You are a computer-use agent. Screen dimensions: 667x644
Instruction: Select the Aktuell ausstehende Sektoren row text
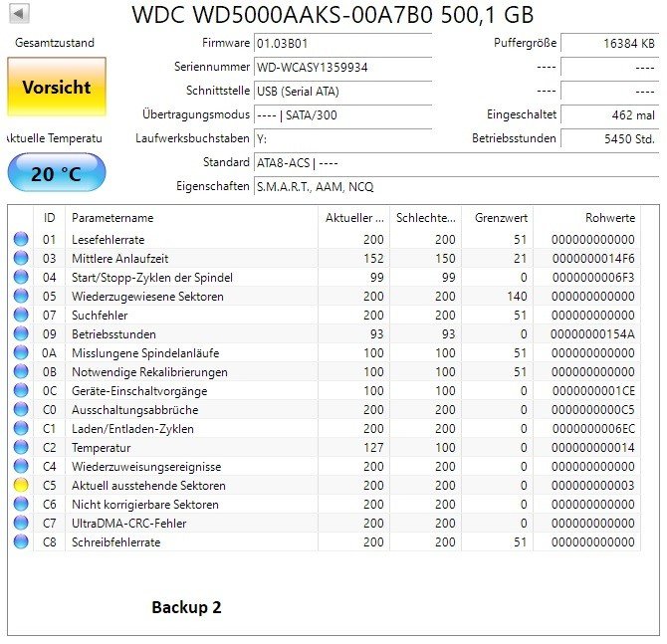pyautogui.click(x=148, y=486)
